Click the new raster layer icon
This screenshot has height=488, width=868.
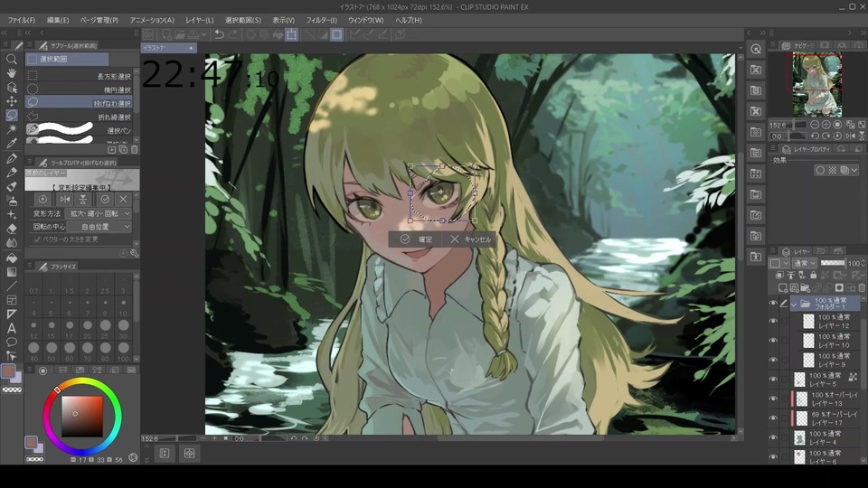point(783,287)
